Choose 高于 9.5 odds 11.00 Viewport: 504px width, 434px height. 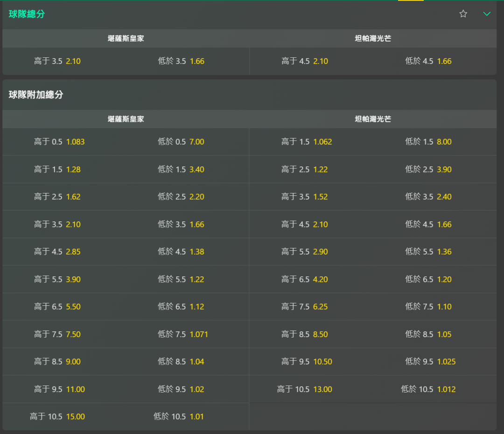59,389
